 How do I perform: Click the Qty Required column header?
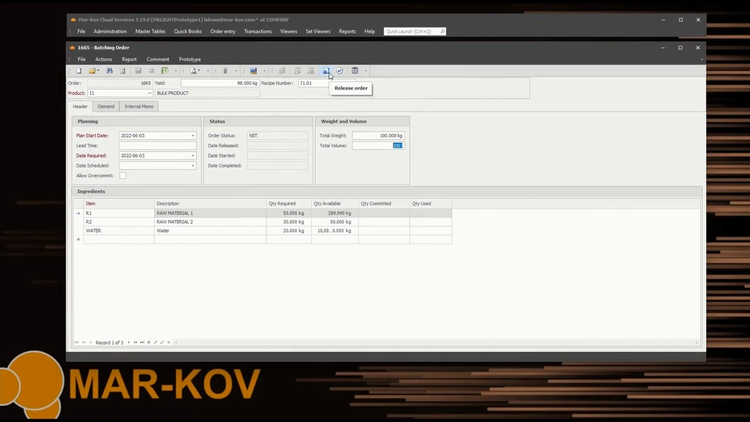pos(289,204)
